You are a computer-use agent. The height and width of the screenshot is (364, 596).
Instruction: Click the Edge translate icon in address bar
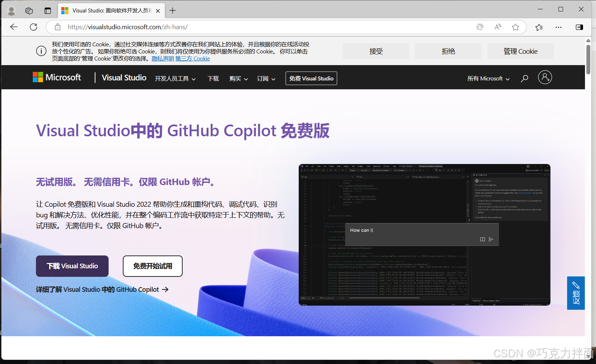click(480, 27)
